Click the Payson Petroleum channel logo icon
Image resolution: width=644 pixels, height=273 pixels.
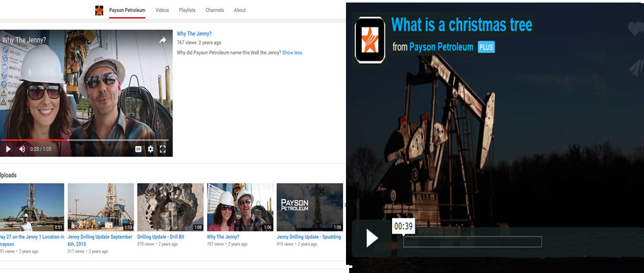[99, 10]
